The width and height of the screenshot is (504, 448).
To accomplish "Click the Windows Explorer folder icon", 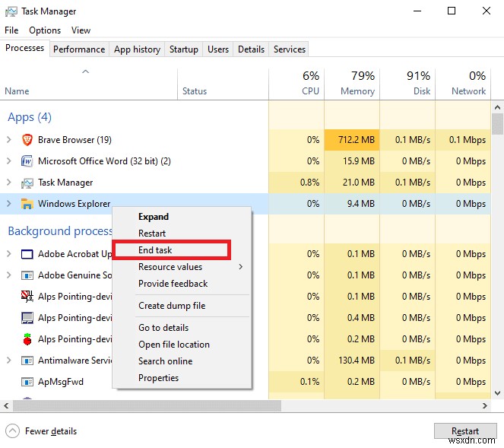I will pyautogui.click(x=27, y=204).
